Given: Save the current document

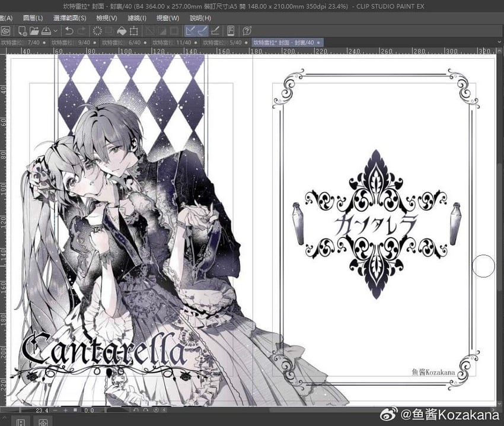Looking at the screenshot, I should click(x=46, y=31).
